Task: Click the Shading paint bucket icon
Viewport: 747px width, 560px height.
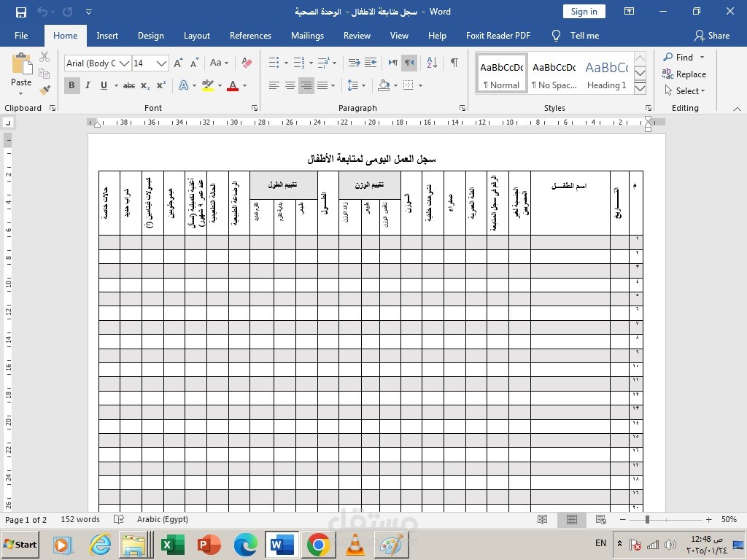Action: tap(384, 86)
